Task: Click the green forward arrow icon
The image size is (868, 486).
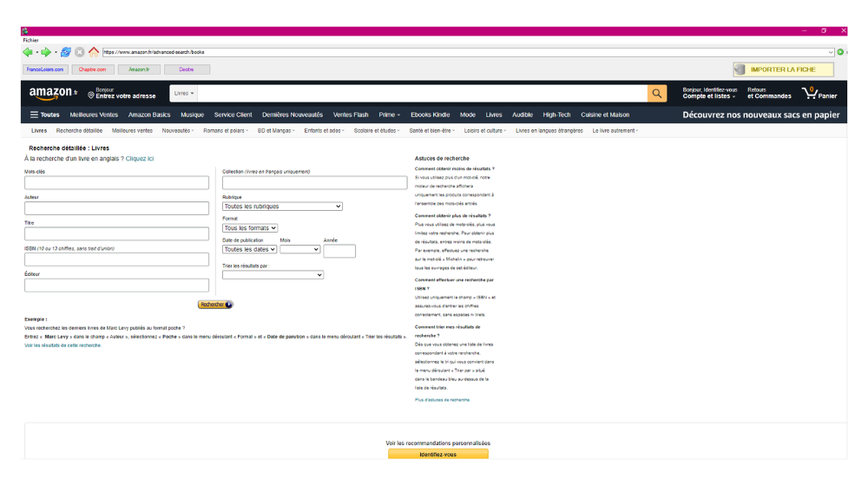Action: coord(46,52)
